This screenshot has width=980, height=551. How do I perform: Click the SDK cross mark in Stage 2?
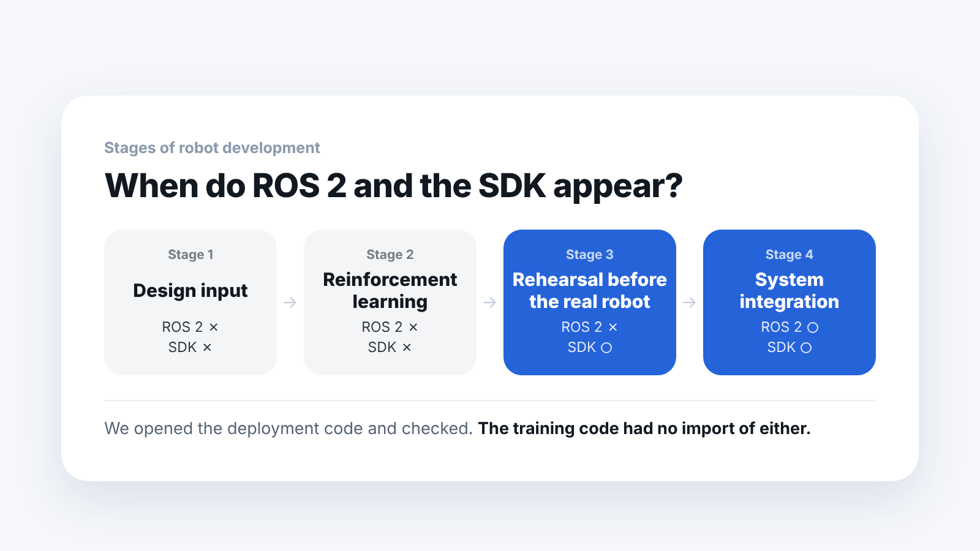tap(407, 348)
